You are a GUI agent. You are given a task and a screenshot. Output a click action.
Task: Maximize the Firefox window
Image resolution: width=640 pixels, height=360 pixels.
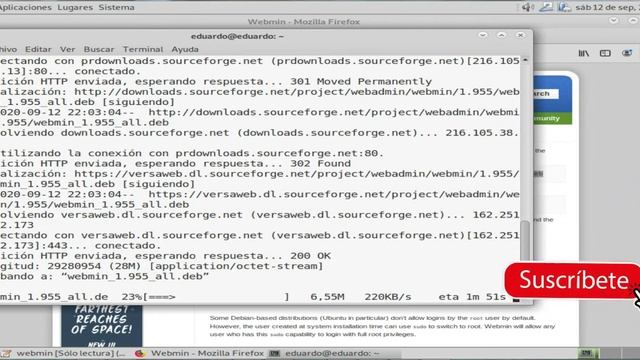tap(633, 20)
